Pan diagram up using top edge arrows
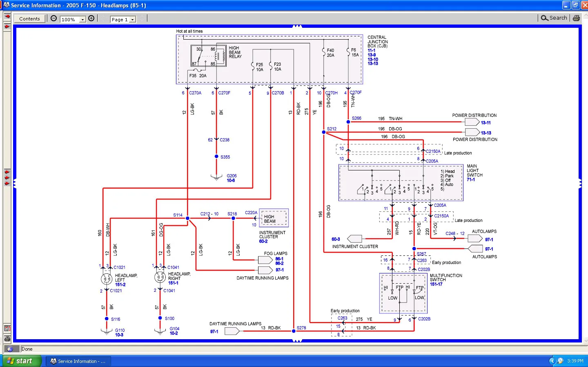 (297, 26)
